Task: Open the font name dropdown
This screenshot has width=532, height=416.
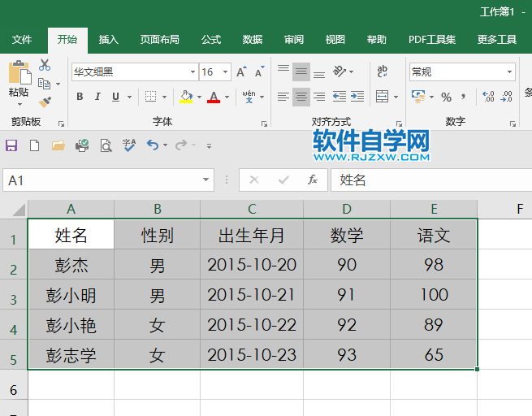Action: point(192,72)
